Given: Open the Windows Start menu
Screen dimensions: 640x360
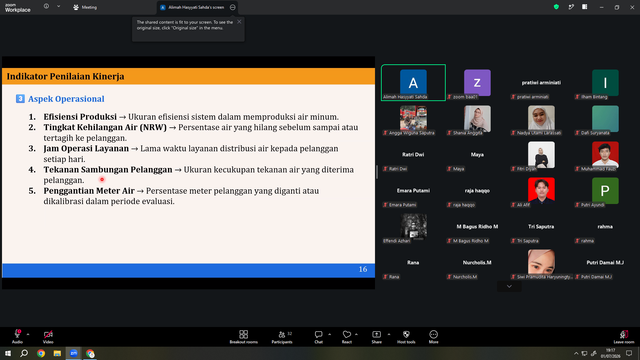Looking at the screenshot, I should pos(8,353).
